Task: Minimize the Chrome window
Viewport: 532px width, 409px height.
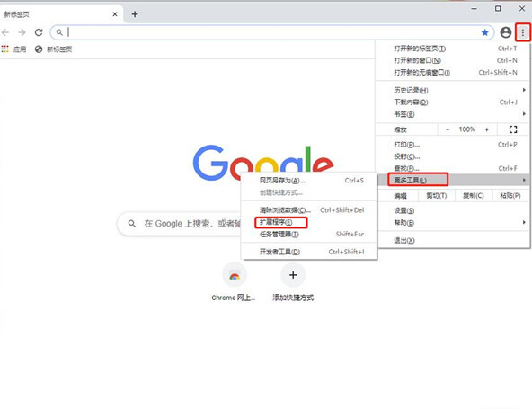Action: click(x=474, y=8)
